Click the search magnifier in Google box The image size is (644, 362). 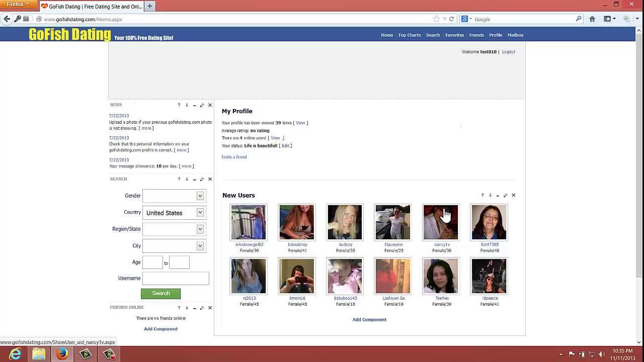(579, 19)
